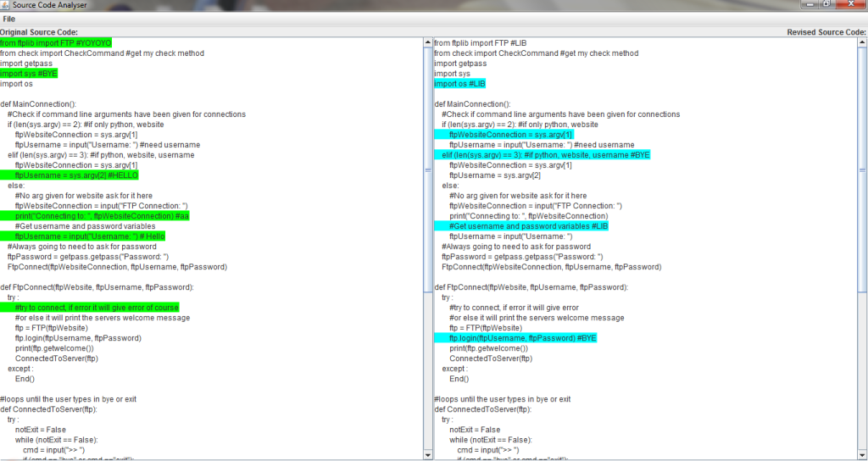Click "import os" in the Original pane

click(x=17, y=84)
